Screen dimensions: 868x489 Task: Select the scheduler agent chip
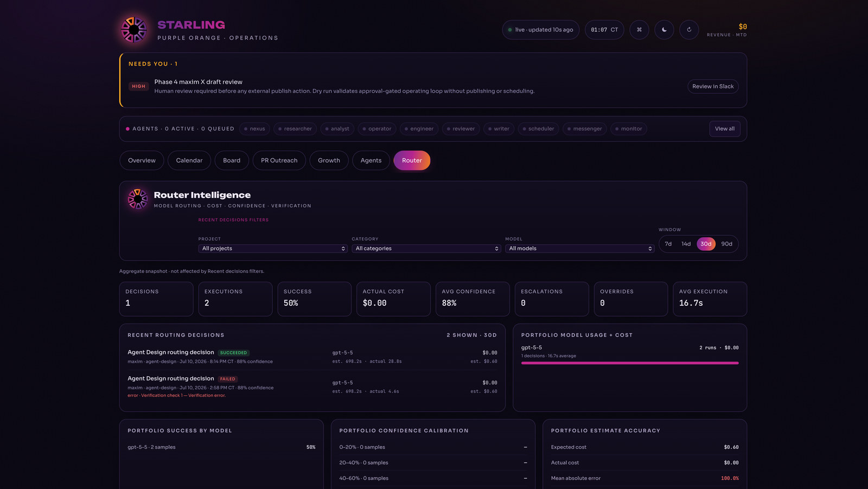538,129
